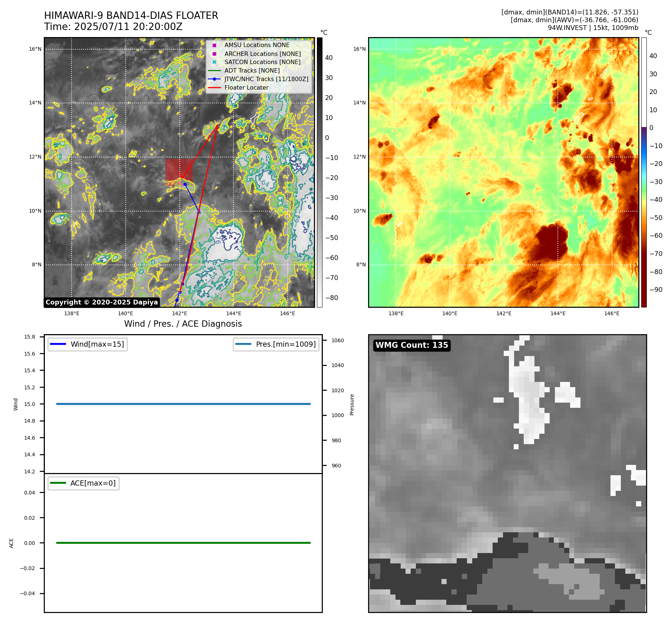
Task: Click the Pres. legend line sample
Action: pos(243,344)
